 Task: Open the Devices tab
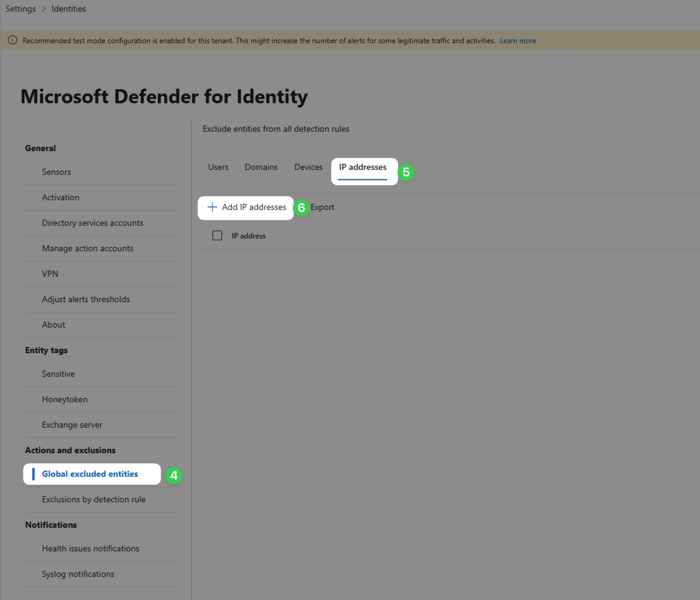coord(309,167)
